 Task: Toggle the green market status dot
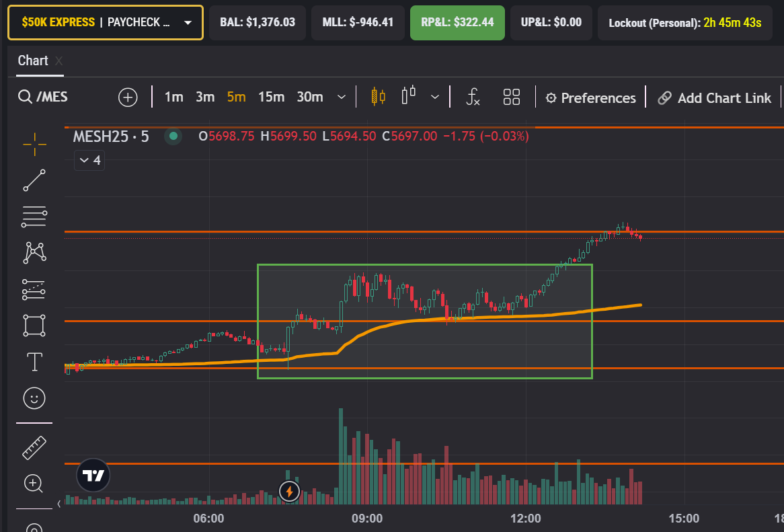(x=173, y=136)
